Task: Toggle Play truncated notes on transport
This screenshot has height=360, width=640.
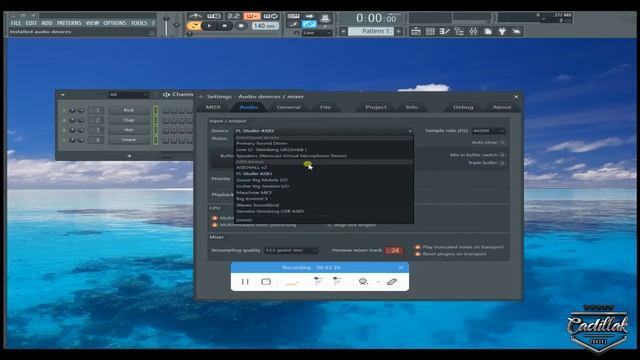Action: [418, 247]
